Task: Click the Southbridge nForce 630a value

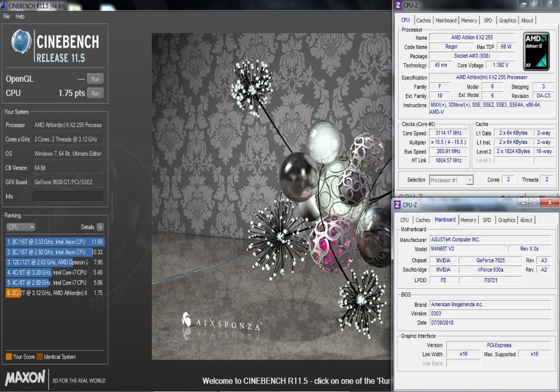Action: 491,270
